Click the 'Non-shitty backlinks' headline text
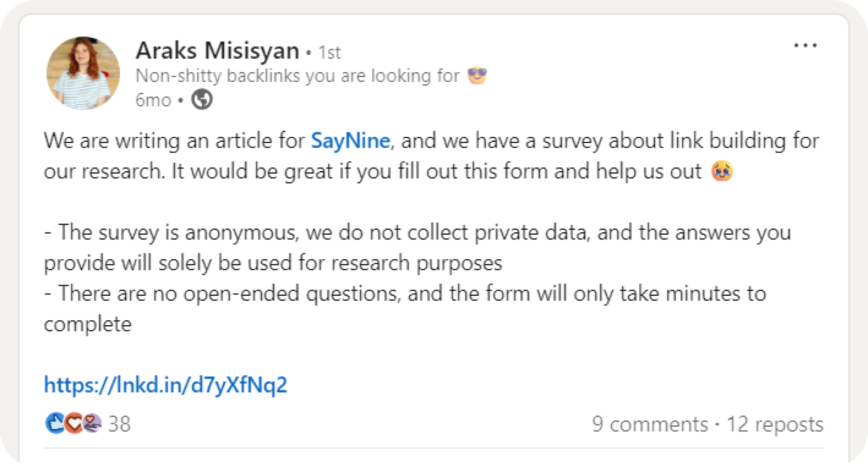Viewport: 868px width, 467px height. pyautogui.click(x=297, y=76)
